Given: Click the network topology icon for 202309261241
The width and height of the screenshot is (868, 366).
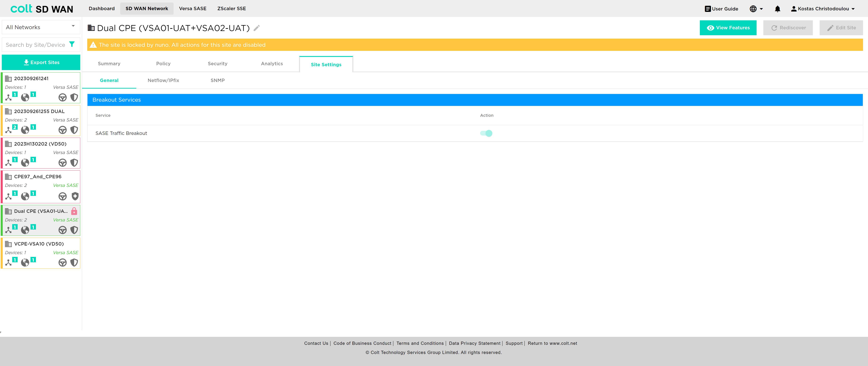Looking at the screenshot, I should [x=8, y=97].
